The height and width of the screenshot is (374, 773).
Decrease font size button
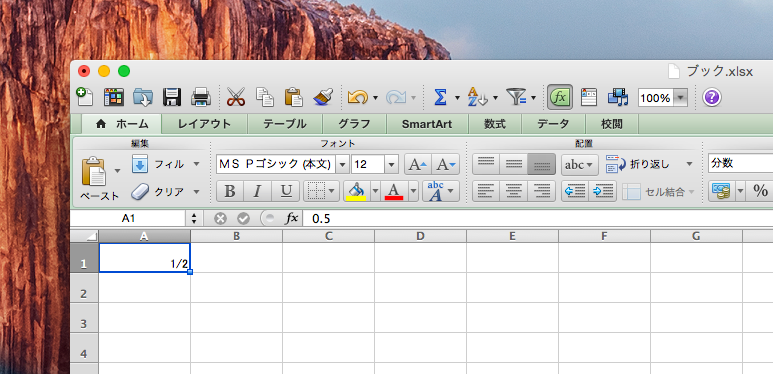pos(446,164)
